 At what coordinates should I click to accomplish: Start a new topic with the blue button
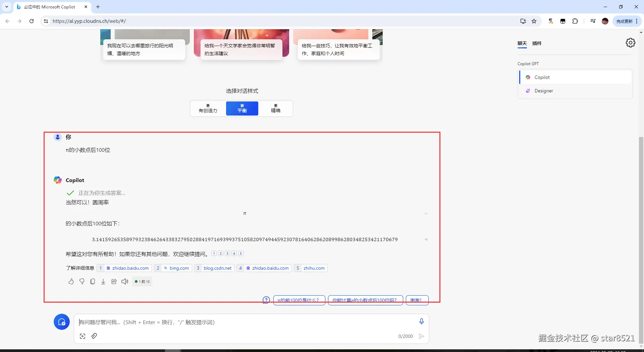pos(62,322)
